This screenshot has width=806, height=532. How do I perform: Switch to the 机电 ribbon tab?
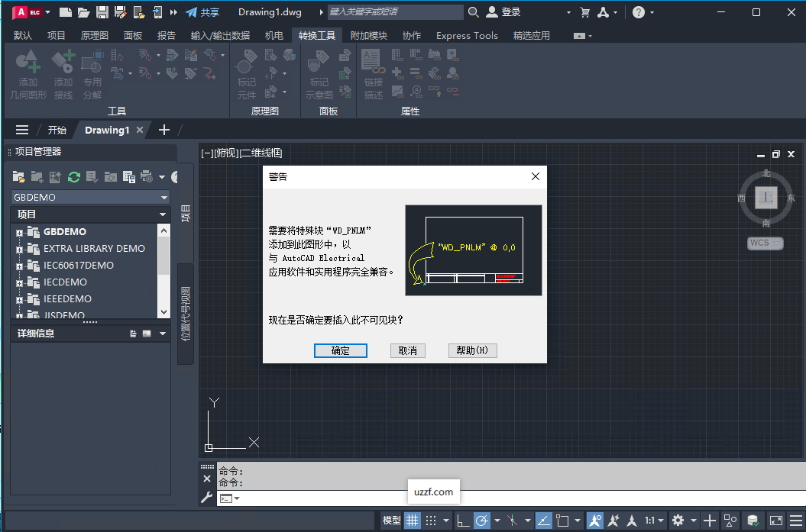coord(276,35)
